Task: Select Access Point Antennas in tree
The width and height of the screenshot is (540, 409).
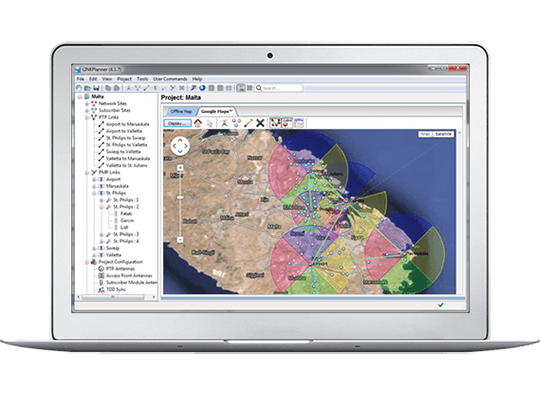Action: point(129,276)
